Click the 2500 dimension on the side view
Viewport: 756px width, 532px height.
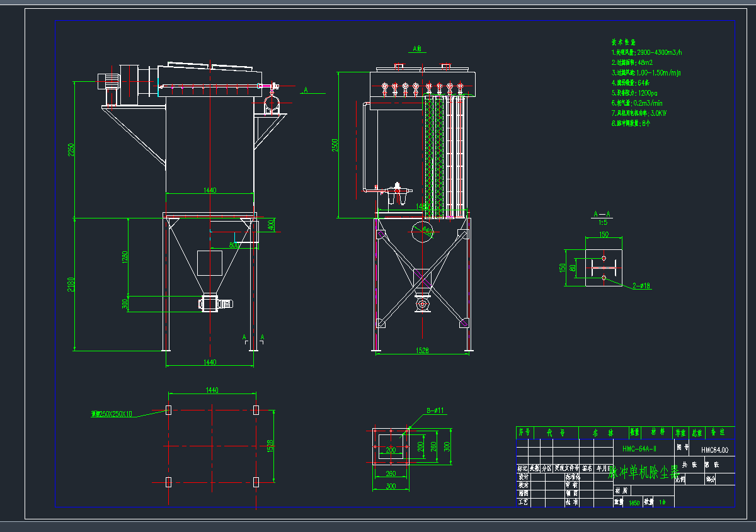[336, 145]
